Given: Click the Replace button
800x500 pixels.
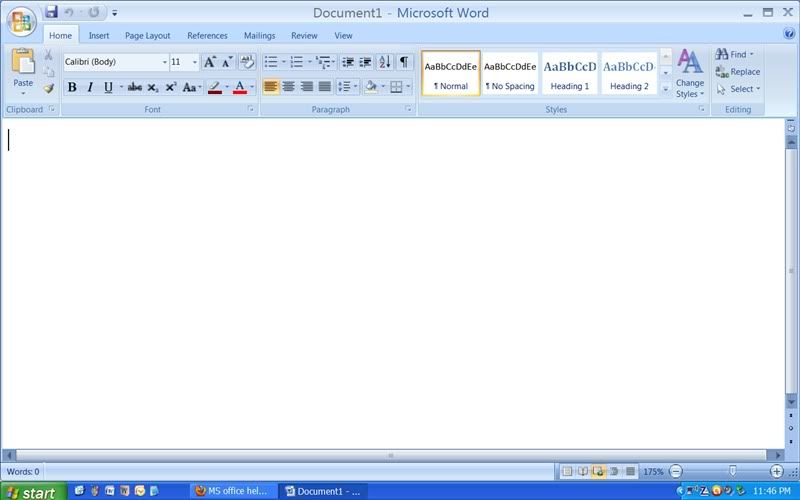Looking at the screenshot, I should click(738, 72).
